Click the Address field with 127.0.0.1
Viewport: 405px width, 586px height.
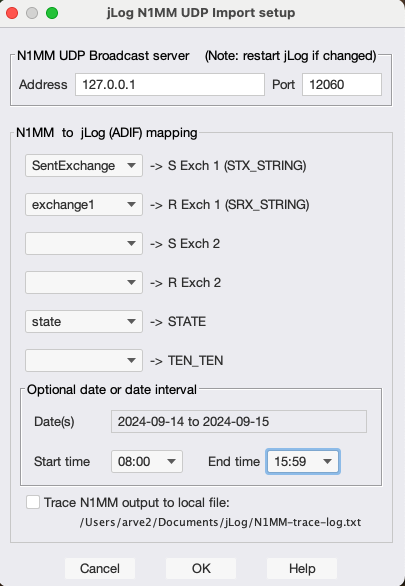170,84
